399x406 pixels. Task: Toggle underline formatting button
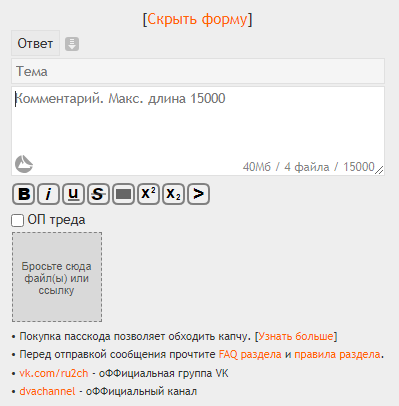point(73,194)
